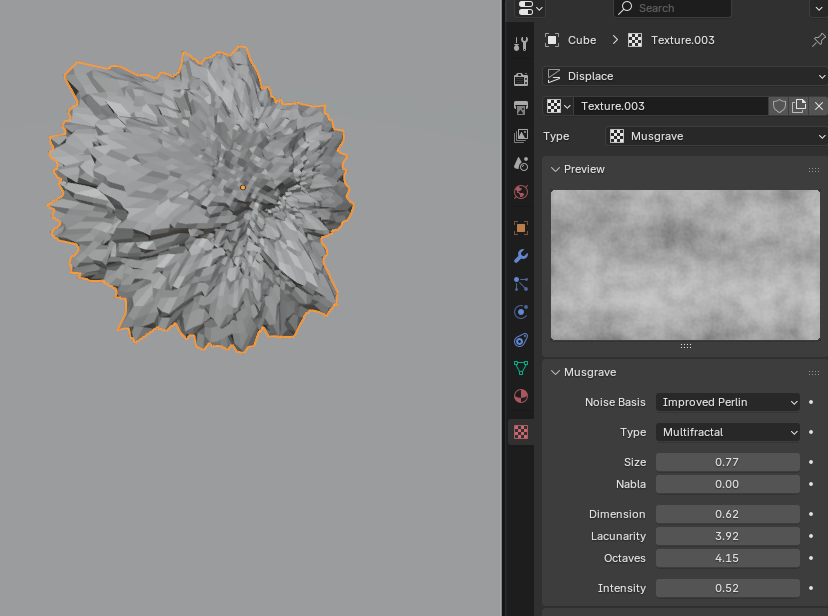Open the Output properties tab
The image size is (828, 616).
520,107
